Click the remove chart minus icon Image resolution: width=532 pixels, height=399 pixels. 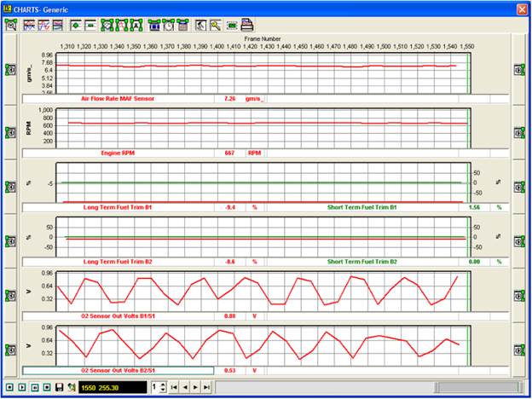[x=90, y=26]
